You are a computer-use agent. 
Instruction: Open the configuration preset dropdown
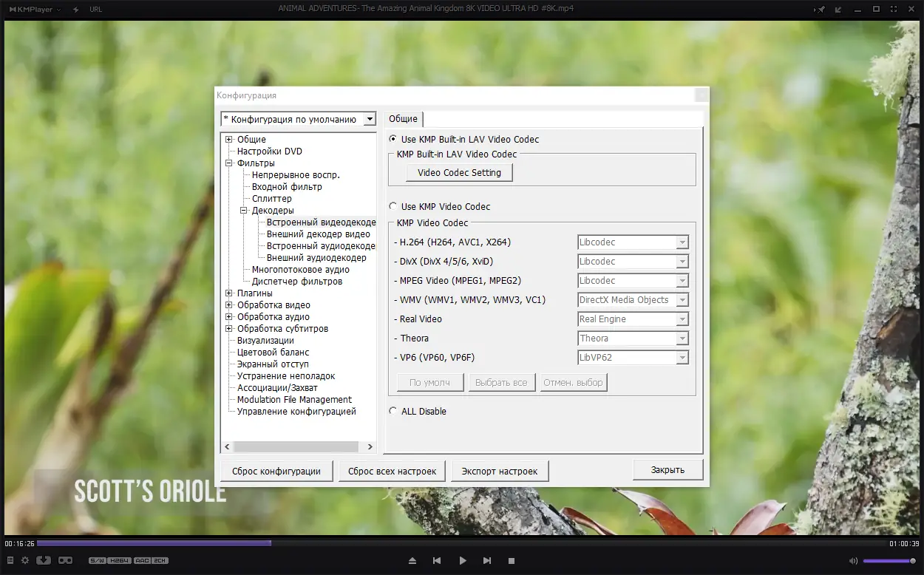pyautogui.click(x=299, y=119)
